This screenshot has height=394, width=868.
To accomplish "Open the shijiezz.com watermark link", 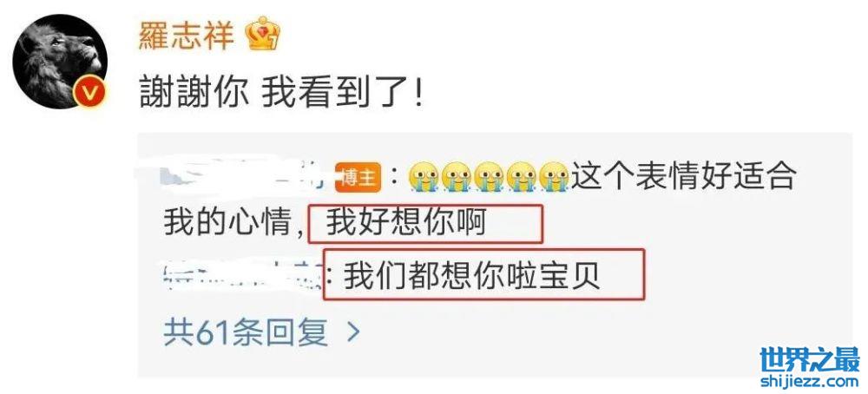I will click(810, 382).
